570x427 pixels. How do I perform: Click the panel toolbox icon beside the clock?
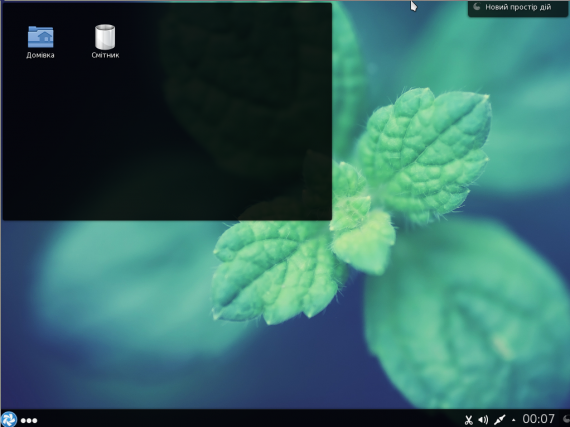coord(566,419)
